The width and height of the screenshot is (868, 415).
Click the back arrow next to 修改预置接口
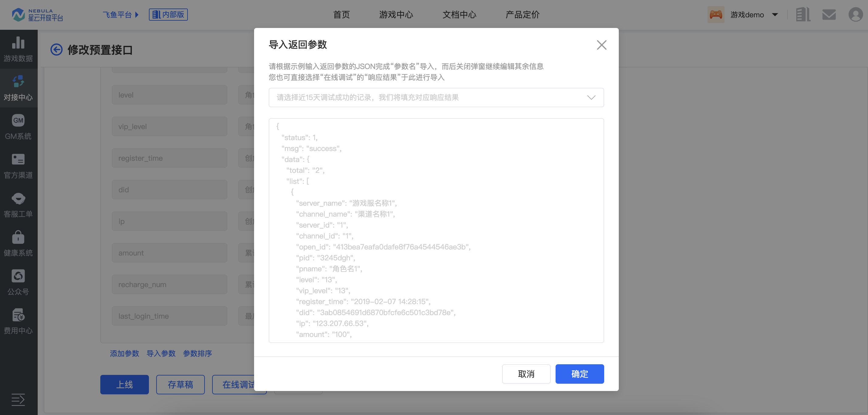[56, 50]
